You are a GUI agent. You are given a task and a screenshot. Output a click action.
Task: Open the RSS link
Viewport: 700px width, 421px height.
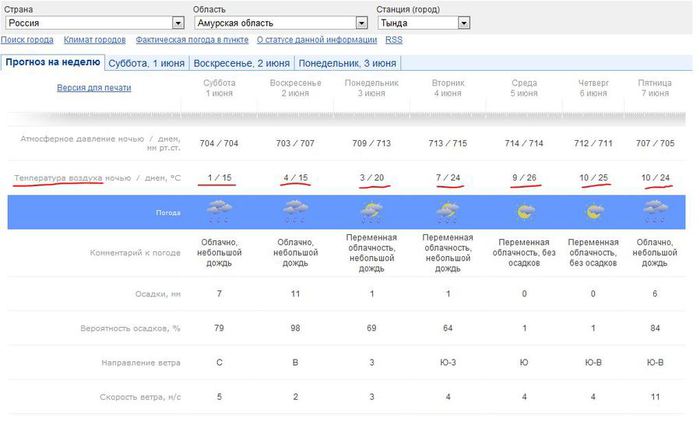(394, 40)
